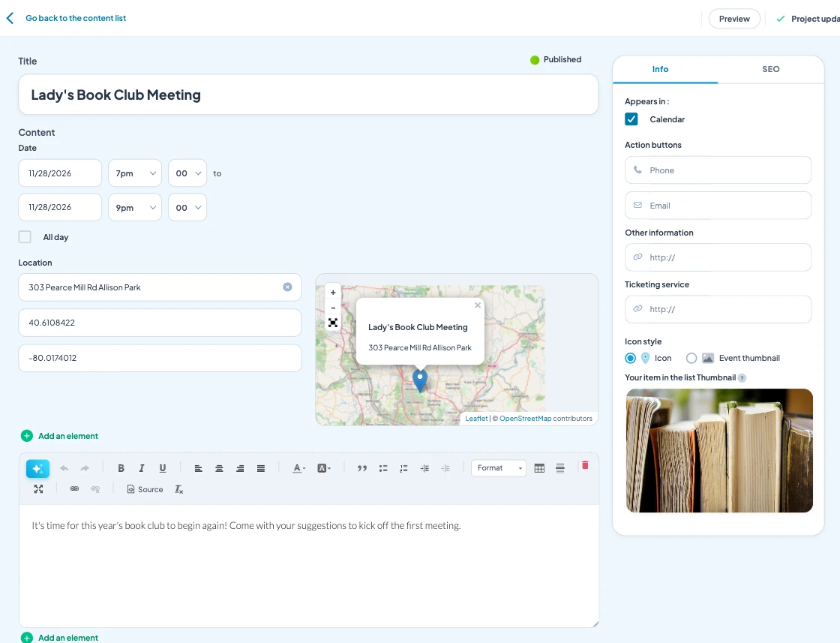Screen dimensions: 840x643
Task: Open the 9pm end hour dropdown
Action: point(135,207)
